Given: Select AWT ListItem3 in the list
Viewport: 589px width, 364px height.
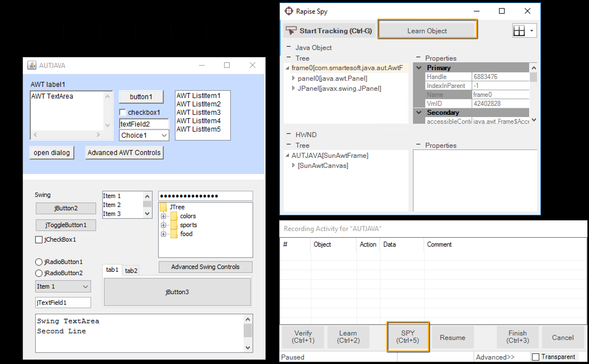Looking at the screenshot, I should click(x=198, y=112).
